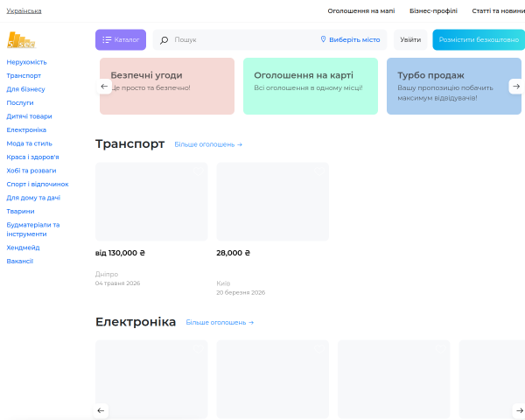Click the Електроніка section heading
The image size is (525, 420).
[x=136, y=321]
